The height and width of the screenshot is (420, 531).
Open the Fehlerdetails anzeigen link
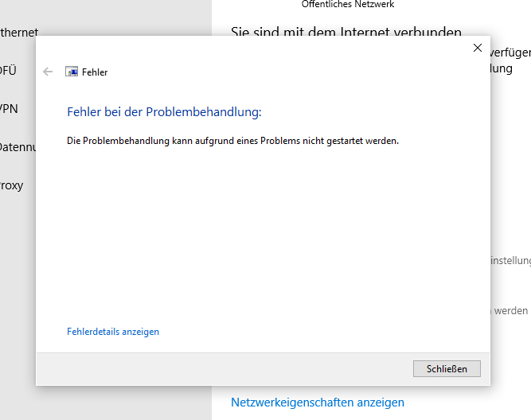113,332
